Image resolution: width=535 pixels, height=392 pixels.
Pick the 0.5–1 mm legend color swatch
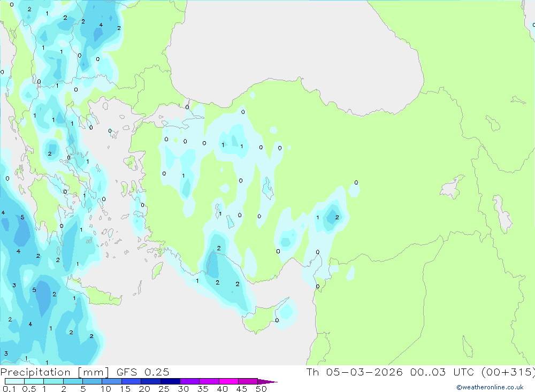(x=34, y=381)
